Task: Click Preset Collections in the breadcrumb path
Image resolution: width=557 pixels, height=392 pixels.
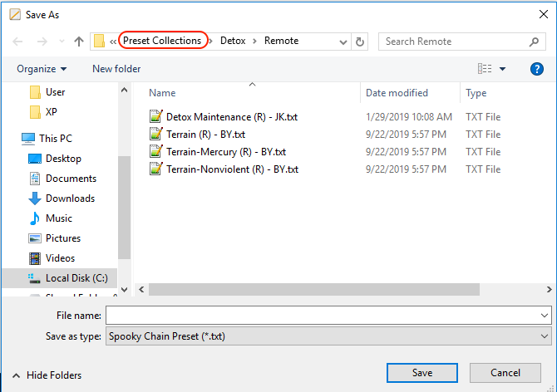Action: click(x=162, y=41)
